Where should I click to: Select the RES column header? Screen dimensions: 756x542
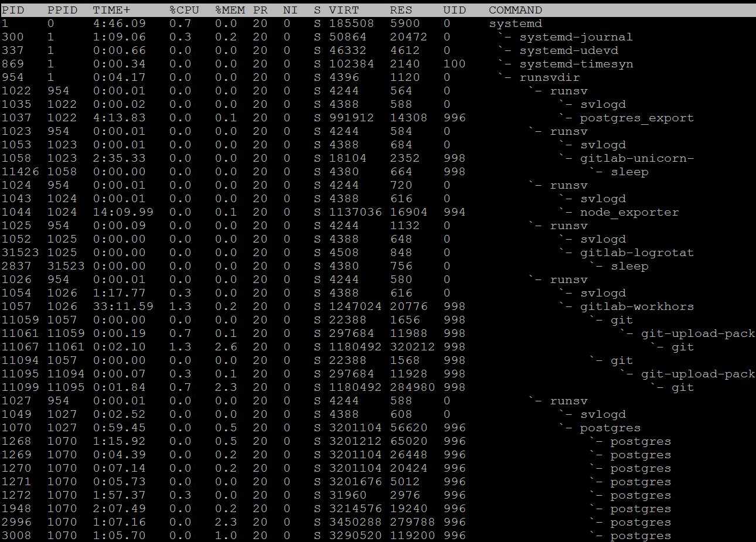[x=401, y=10]
